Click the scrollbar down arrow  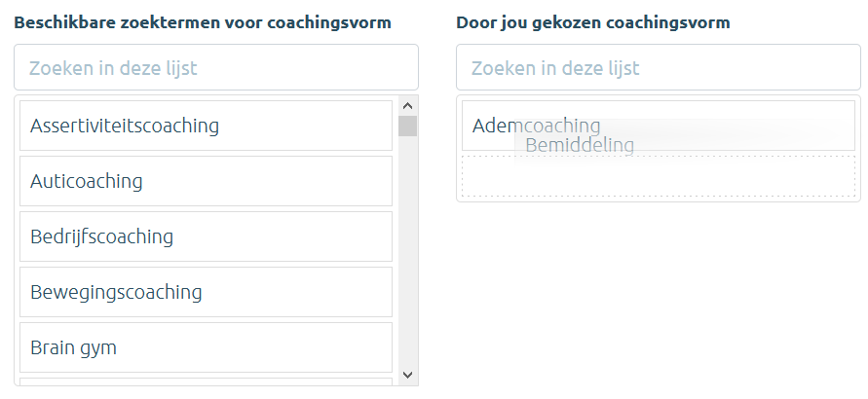coord(408,375)
